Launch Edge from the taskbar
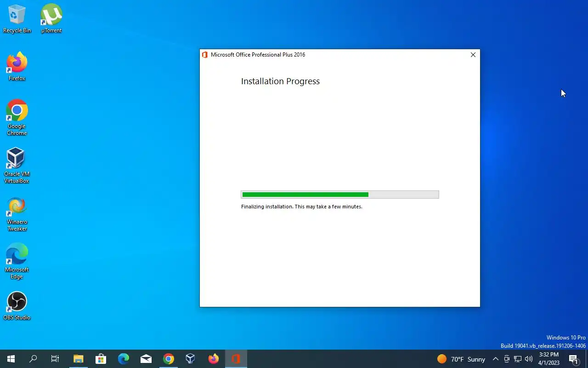The height and width of the screenshot is (368, 588). [123, 359]
